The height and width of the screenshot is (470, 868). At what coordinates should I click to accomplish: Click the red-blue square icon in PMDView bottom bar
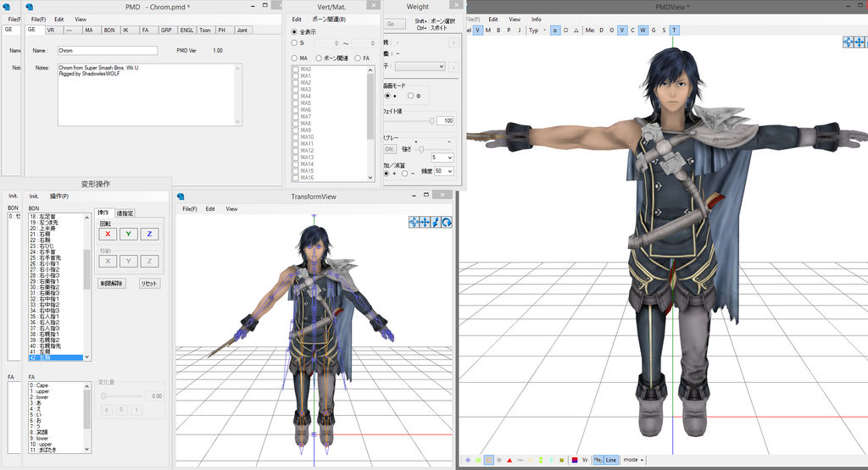(x=575, y=460)
